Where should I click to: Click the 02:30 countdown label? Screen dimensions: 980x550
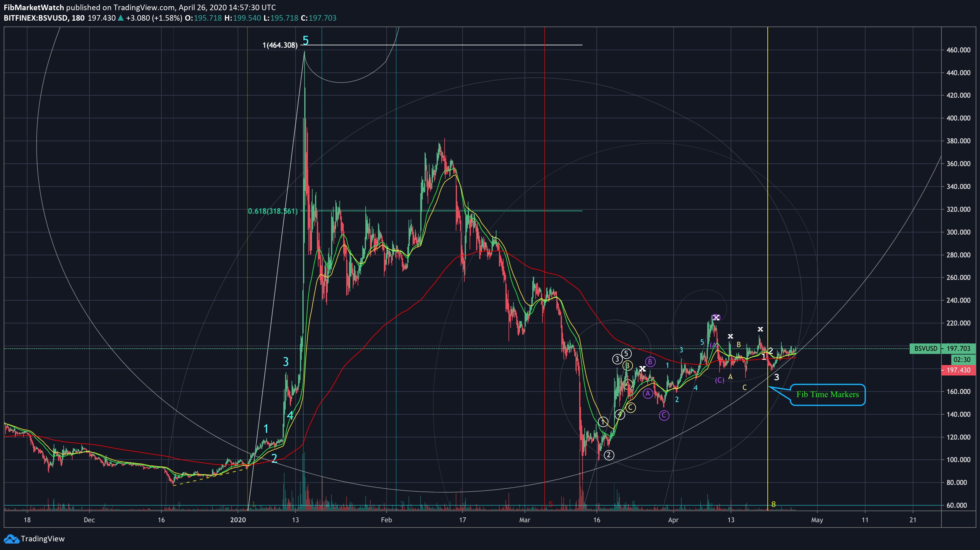[964, 359]
